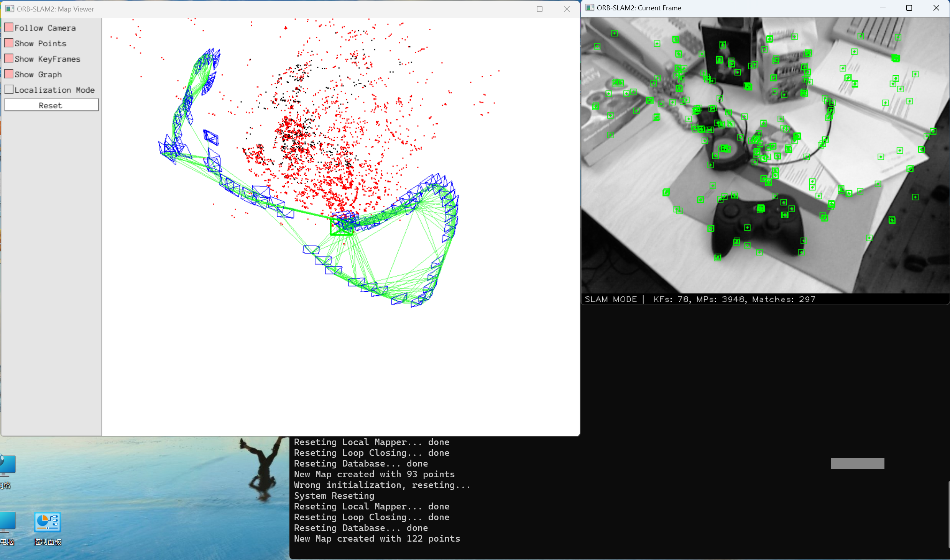The image size is (950, 560).
Task: Uncheck Show KeyFrames option
Action: pyautogui.click(x=9, y=59)
